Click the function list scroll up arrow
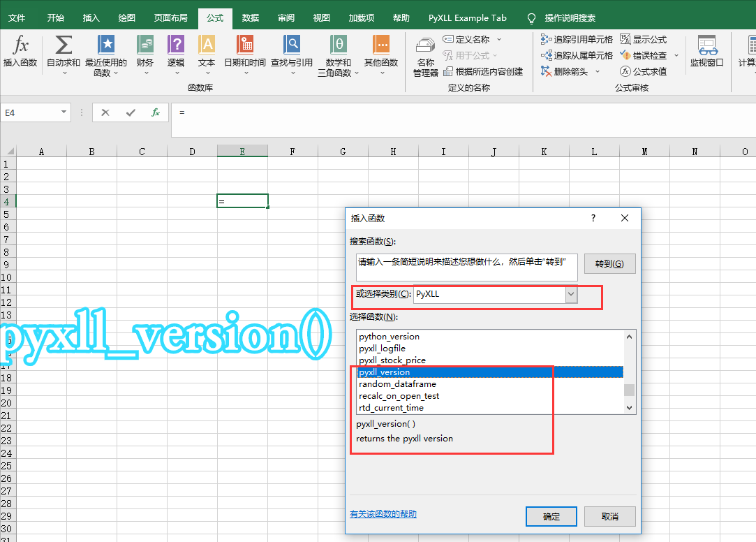Viewport: 756px width, 542px height. click(629, 337)
